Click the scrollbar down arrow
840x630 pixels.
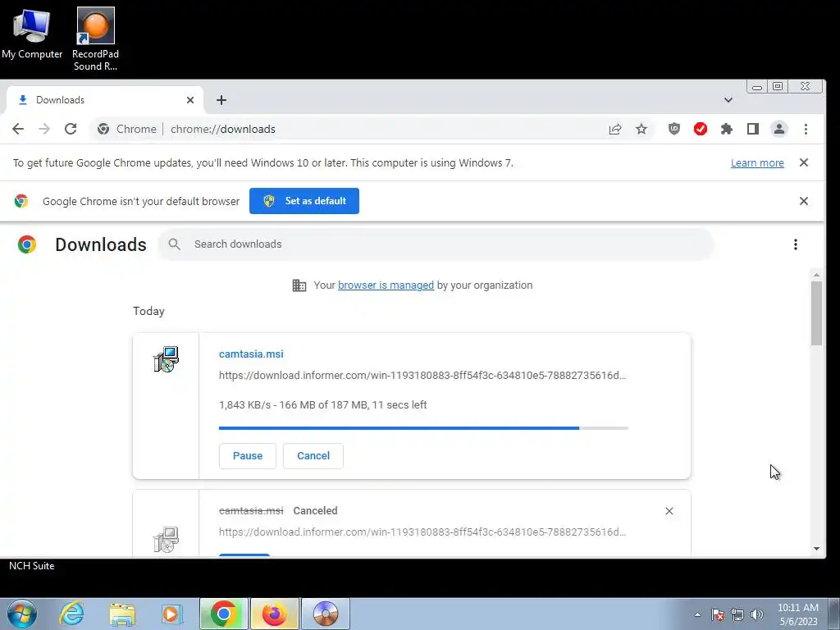(816, 549)
